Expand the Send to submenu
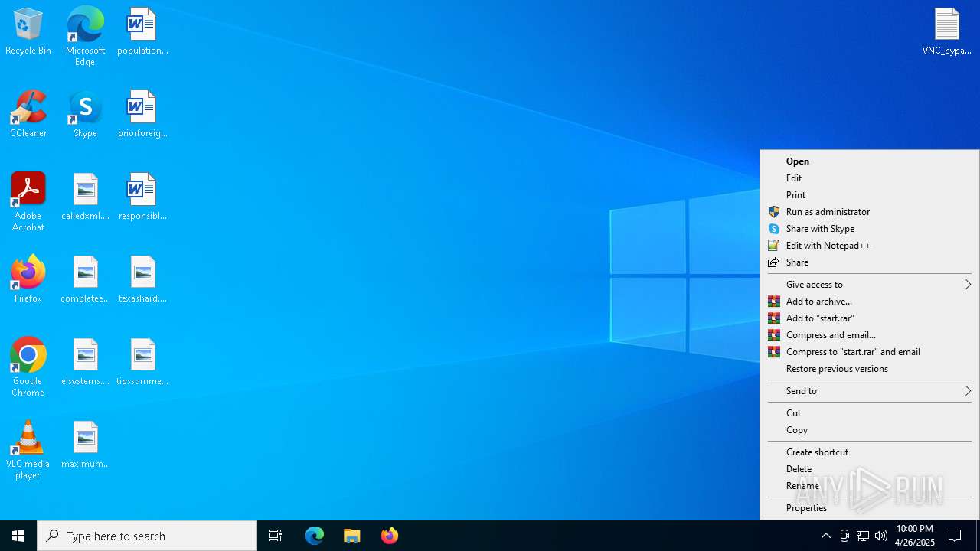This screenshot has height=551, width=980. pyautogui.click(x=869, y=391)
